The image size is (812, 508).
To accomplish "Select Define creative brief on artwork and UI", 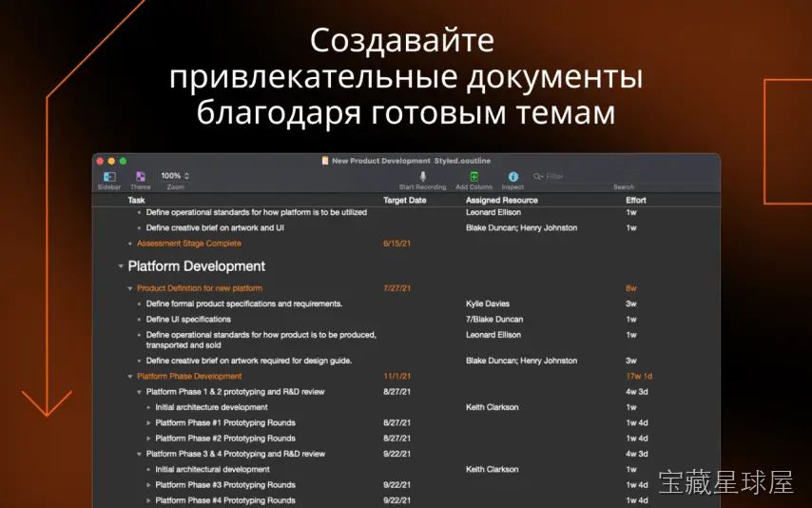I will click(x=215, y=227).
